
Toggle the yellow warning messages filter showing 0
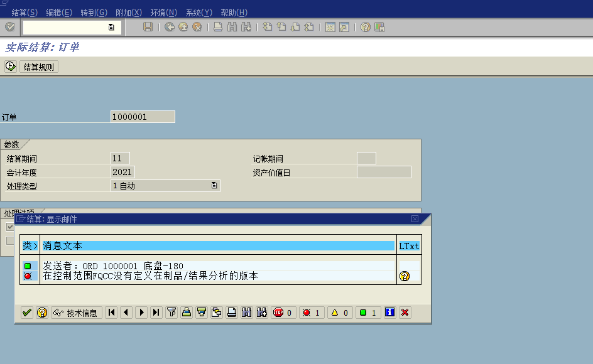coord(340,313)
